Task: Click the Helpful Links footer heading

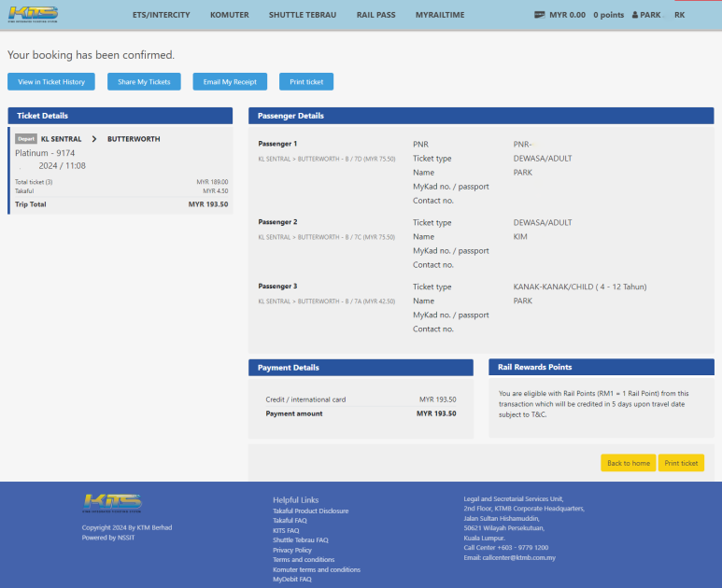Action: (295, 499)
